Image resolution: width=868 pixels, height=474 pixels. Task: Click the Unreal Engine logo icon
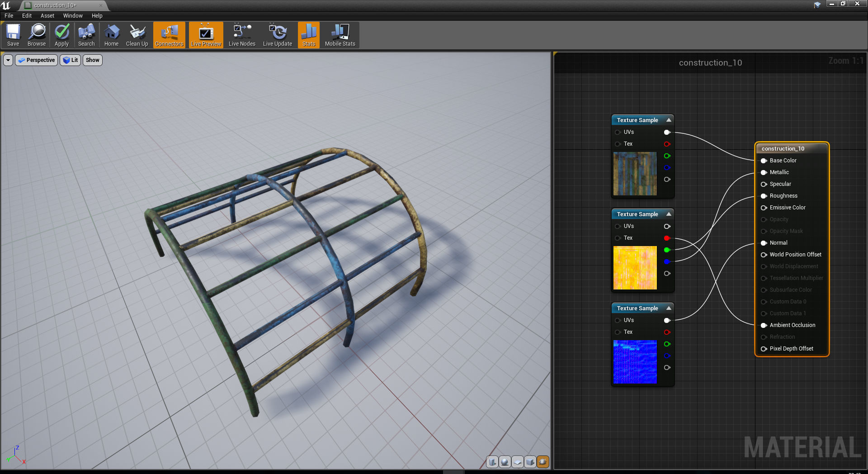(6, 5)
